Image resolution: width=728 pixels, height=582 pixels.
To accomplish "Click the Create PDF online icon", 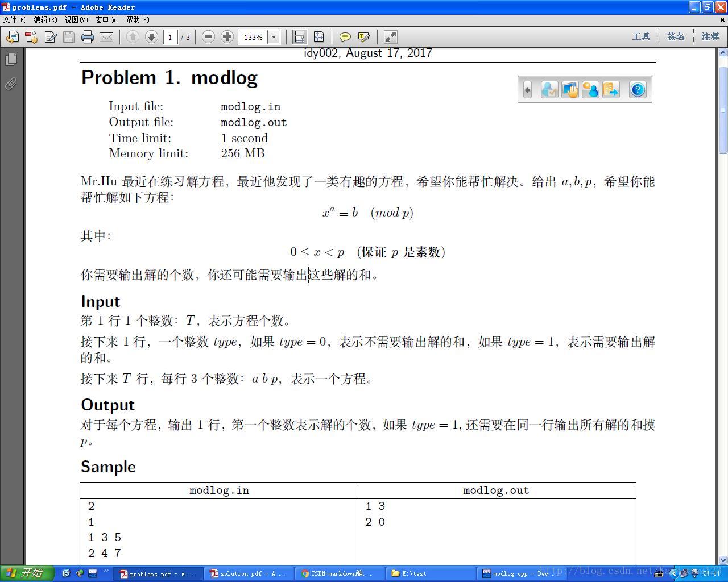I will click(x=31, y=37).
